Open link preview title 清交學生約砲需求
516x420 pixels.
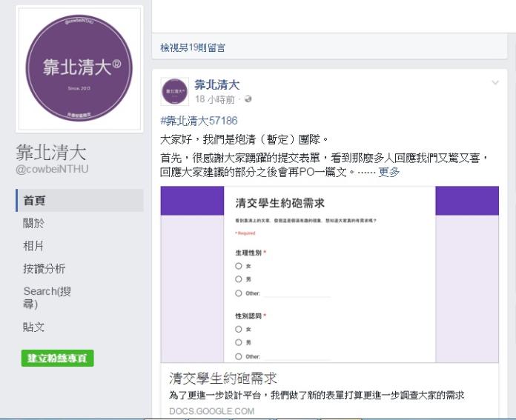223,379
